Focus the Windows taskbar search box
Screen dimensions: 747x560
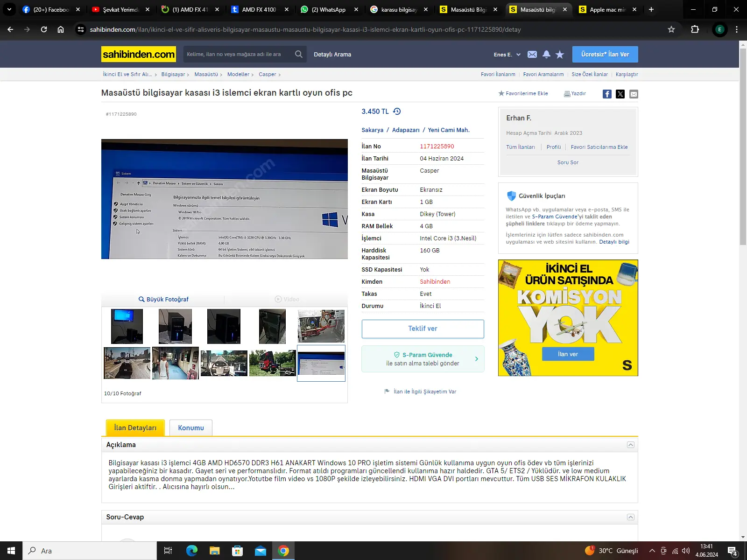[90, 551]
